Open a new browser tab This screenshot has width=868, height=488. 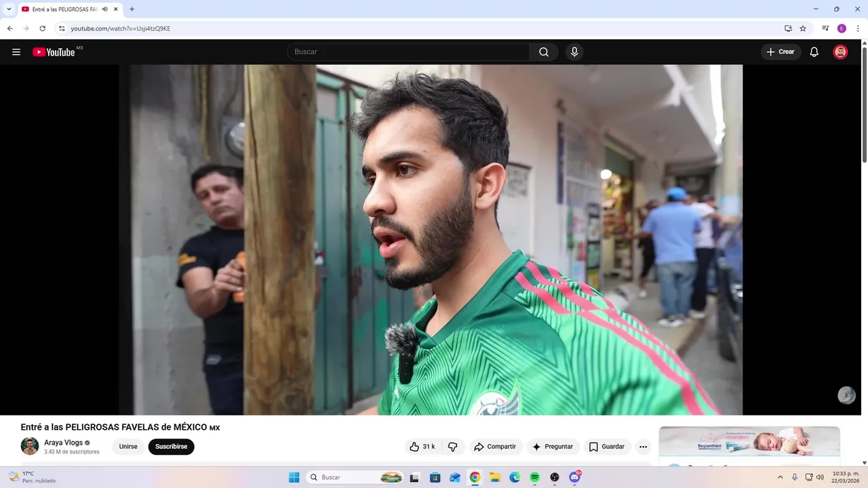pos(132,9)
